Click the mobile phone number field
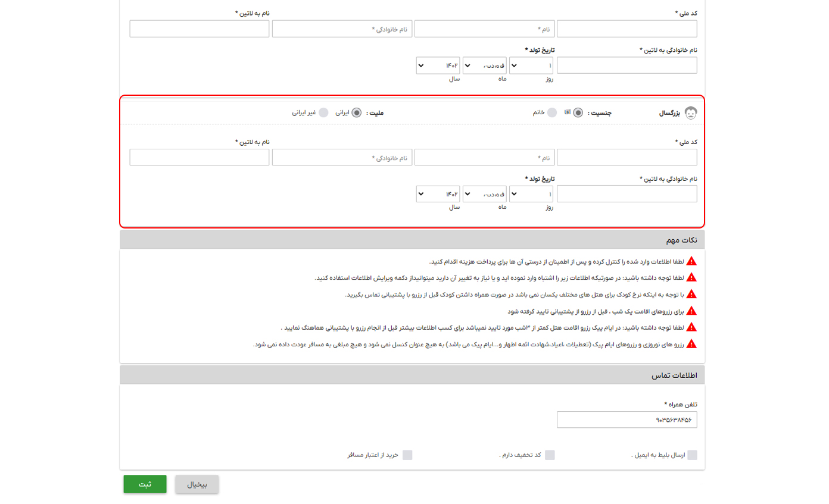Viewport: 829px width, 504px height. coord(627,419)
